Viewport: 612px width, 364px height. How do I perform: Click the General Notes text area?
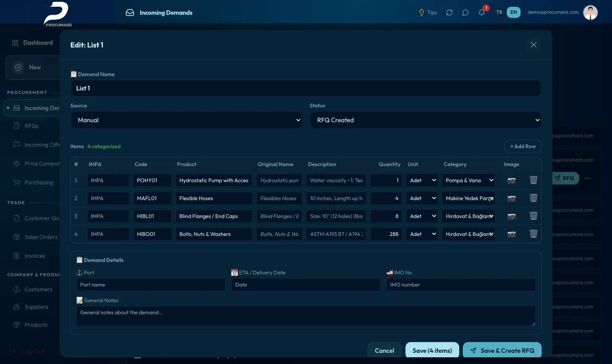[306, 316]
